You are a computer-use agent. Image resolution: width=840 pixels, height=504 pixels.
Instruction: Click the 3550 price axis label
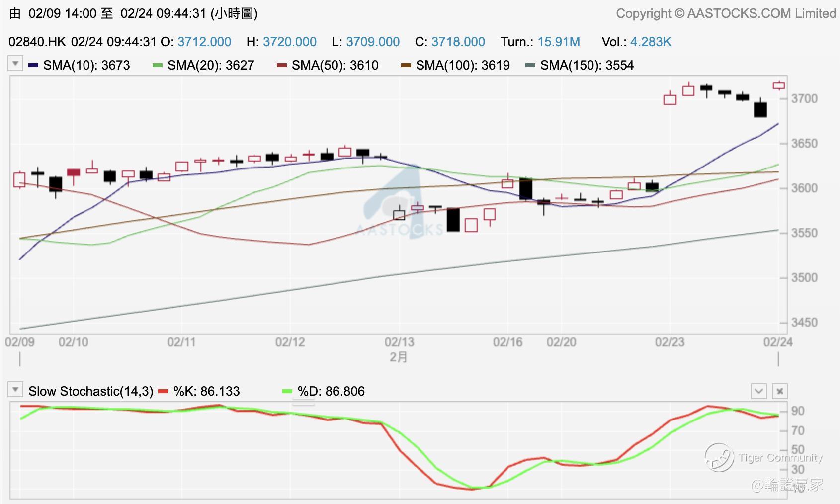(804, 233)
